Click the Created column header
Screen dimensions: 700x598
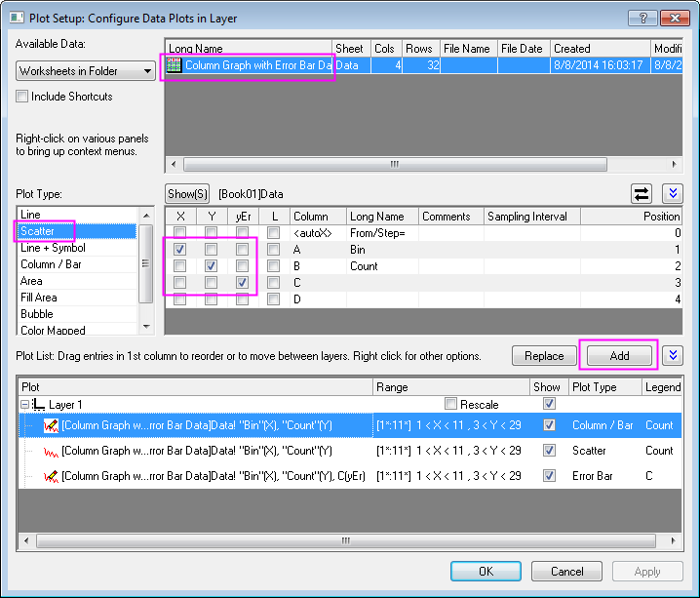coord(600,48)
